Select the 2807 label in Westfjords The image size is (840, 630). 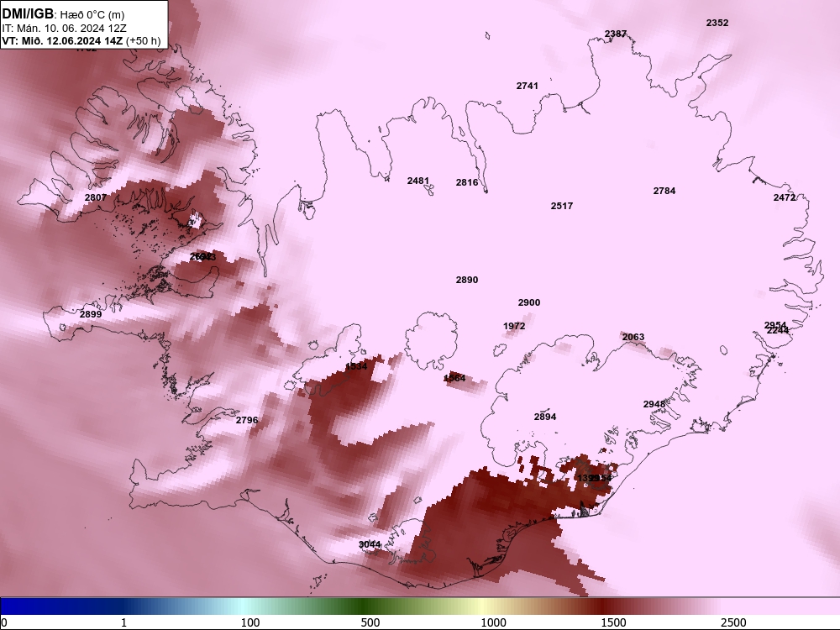[96, 197]
